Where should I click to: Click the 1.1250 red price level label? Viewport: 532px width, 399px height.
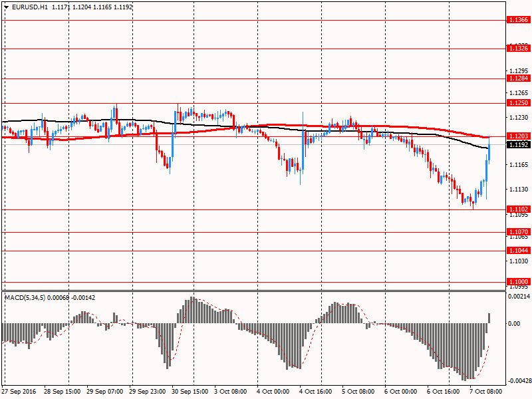click(518, 103)
